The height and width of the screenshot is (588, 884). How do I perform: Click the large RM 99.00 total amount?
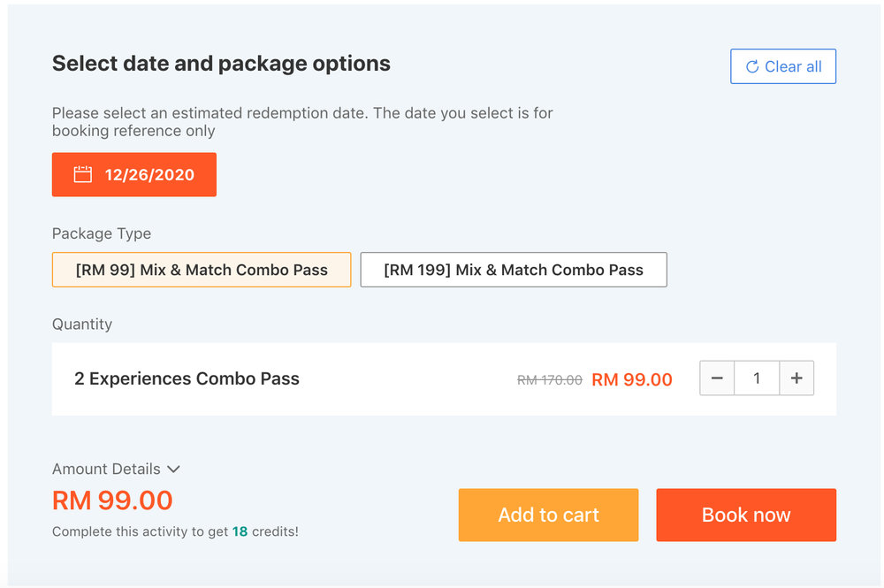tap(112, 500)
